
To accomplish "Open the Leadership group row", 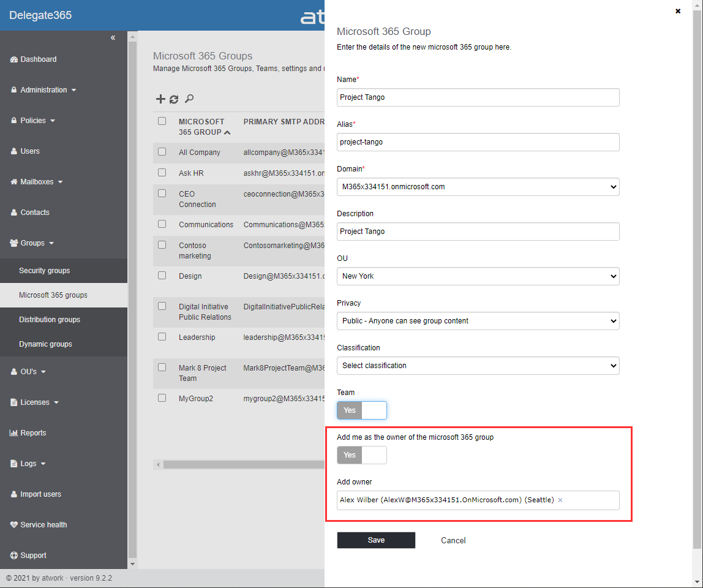I will pos(197,337).
